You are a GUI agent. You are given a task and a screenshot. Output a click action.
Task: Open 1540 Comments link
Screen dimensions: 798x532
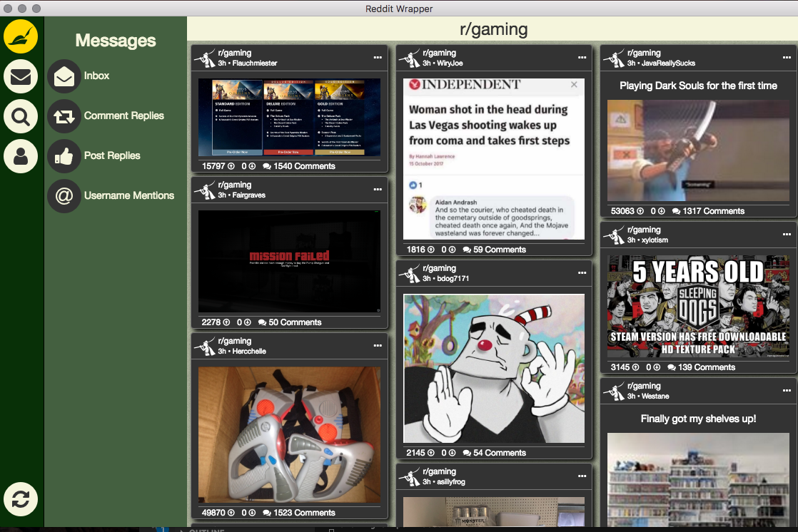click(x=299, y=166)
